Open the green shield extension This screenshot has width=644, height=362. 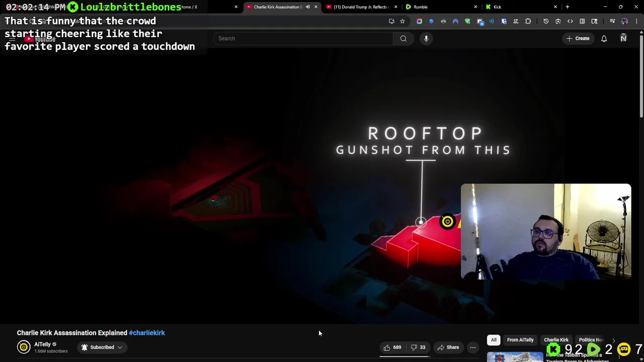click(467, 21)
